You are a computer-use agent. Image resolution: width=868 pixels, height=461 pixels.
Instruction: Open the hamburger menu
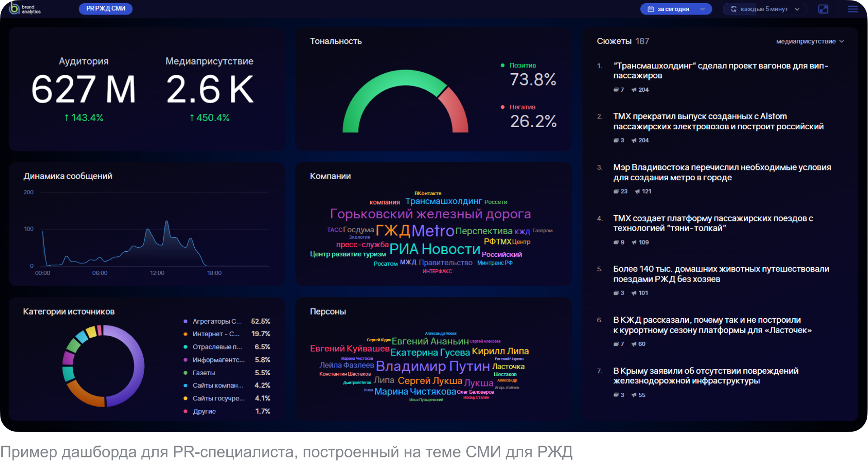point(853,9)
